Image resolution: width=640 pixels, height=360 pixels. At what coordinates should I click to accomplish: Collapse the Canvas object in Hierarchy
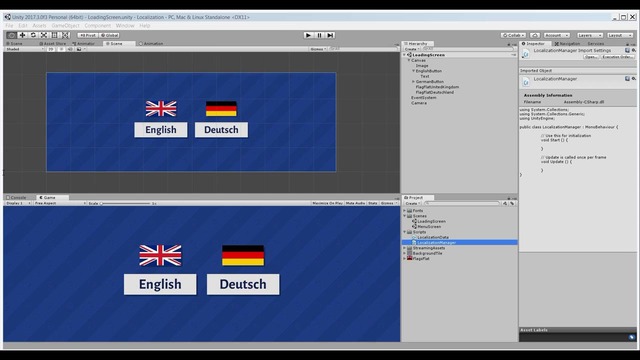tap(409, 60)
